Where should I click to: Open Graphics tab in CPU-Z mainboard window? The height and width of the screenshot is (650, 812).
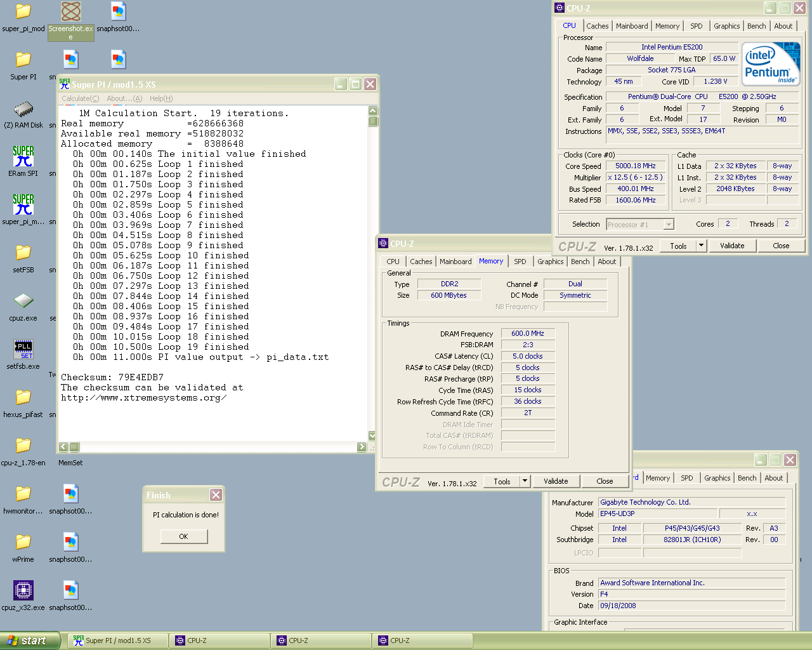pos(717,478)
